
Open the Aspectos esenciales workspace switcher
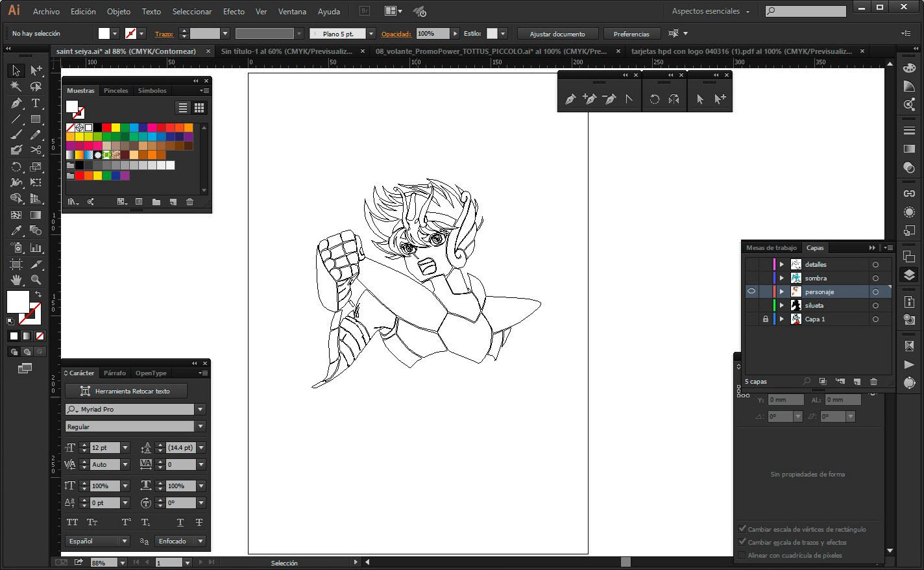(711, 11)
